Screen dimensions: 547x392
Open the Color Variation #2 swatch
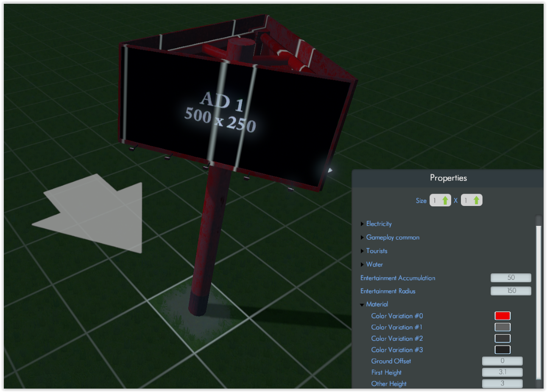(502, 338)
